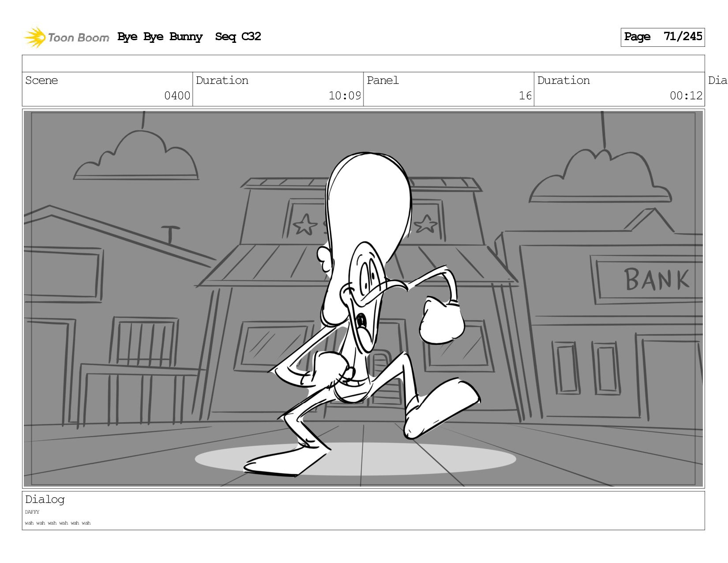Click the 'Panel' header label
Viewport: 728px width, 563px height.
click(383, 80)
